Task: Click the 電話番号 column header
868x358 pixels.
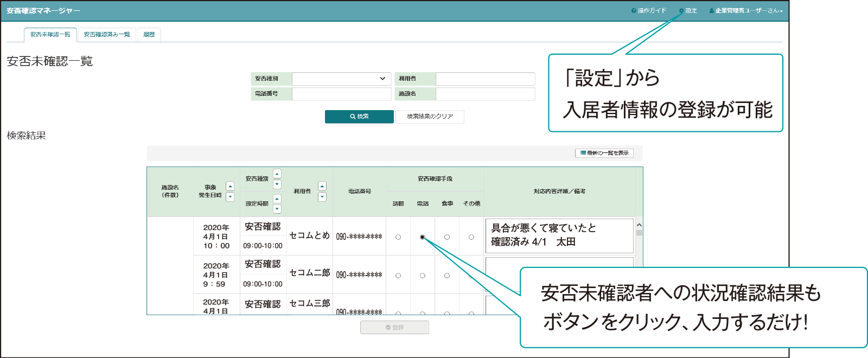Action: [360, 191]
